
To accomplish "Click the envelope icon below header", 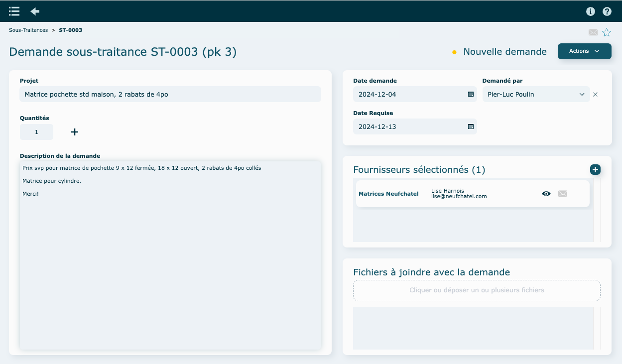I will tap(593, 32).
